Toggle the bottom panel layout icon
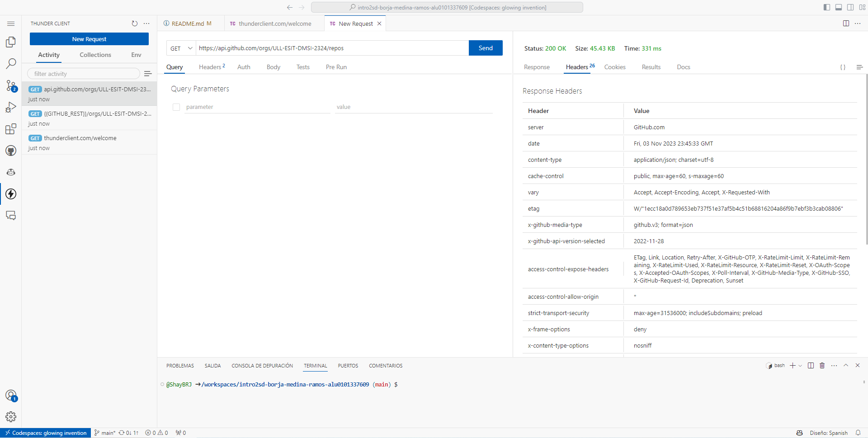This screenshot has width=868, height=438. tap(839, 7)
